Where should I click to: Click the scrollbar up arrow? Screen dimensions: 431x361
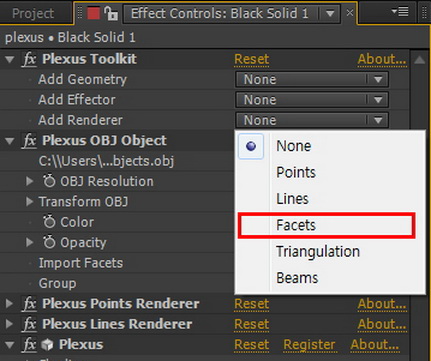420,60
